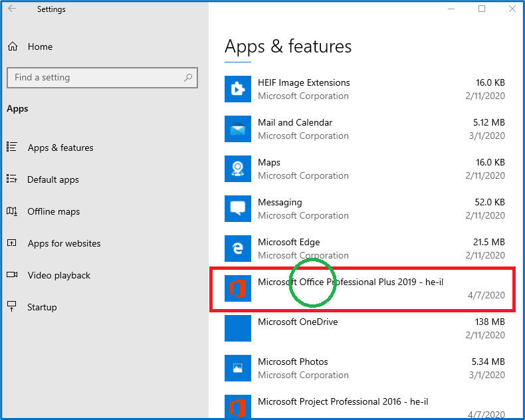This screenshot has width=525, height=420.
Task: Click the Office Professional Plus 2019 icon
Action: pos(238,288)
